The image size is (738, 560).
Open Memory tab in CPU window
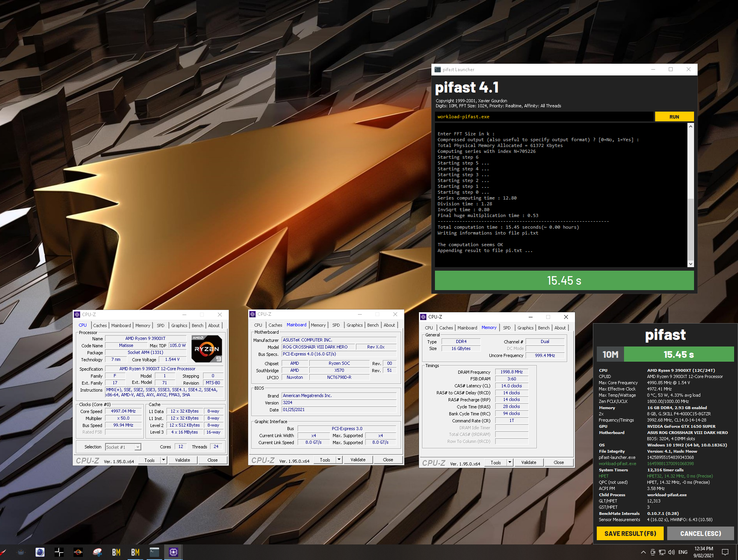[143, 325]
